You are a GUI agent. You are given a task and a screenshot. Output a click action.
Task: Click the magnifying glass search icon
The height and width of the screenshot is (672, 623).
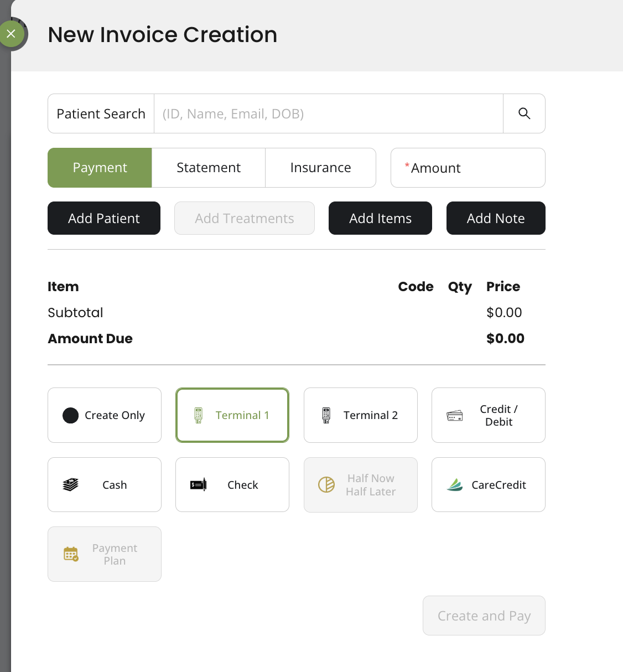(524, 113)
